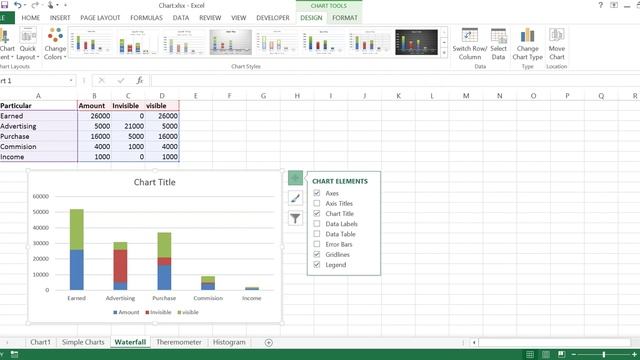
Task: Click the macro record icon in status bar
Action: click(x=14, y=354)
